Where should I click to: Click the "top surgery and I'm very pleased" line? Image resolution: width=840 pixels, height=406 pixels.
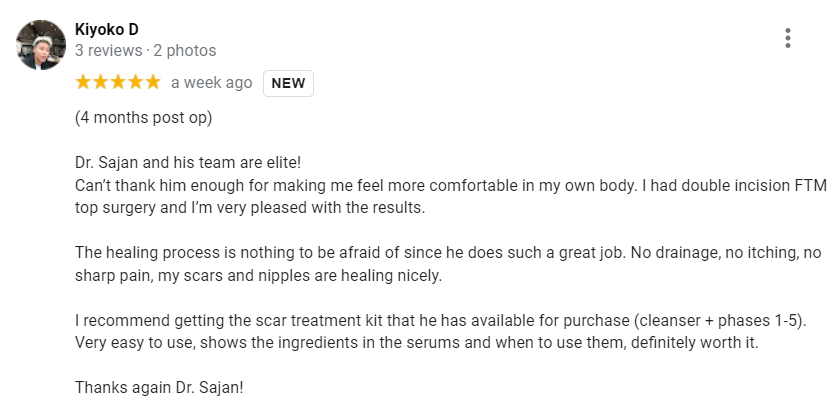[x=250, y=208]
